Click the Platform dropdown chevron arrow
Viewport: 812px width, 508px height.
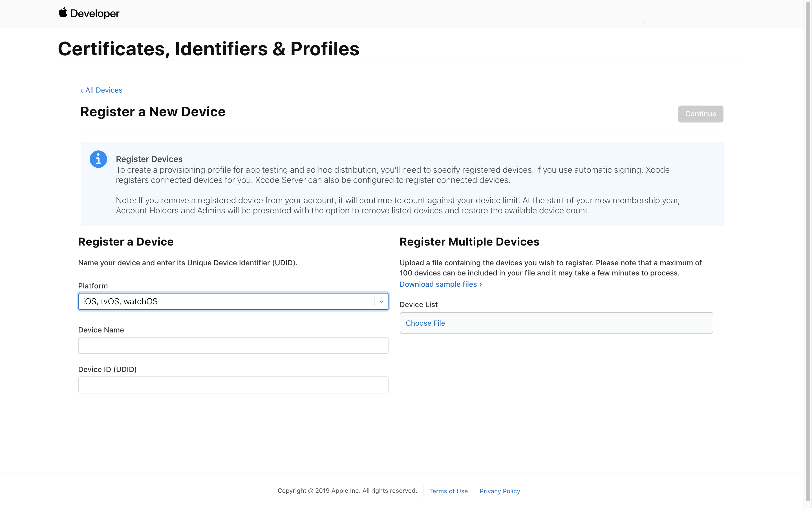381,301
